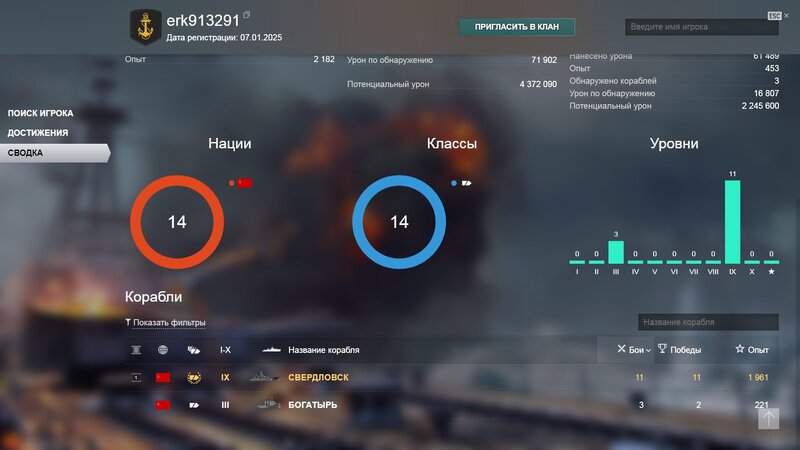The image size is (800, 450).
Task: Sort ships by Победы column
Action: (x=679, y=350)
